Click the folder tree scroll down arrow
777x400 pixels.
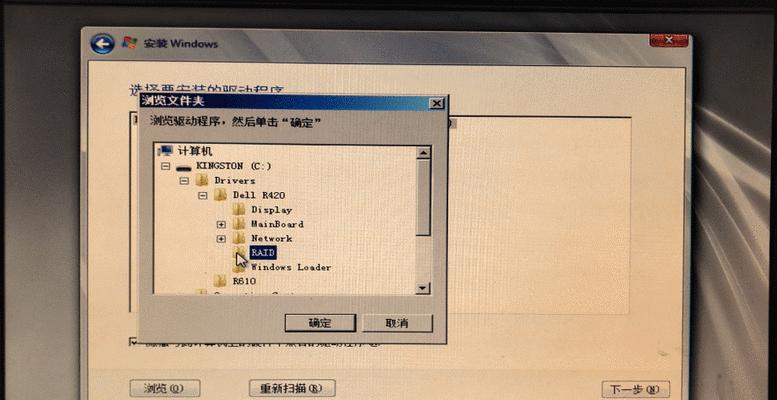(423, 287)
